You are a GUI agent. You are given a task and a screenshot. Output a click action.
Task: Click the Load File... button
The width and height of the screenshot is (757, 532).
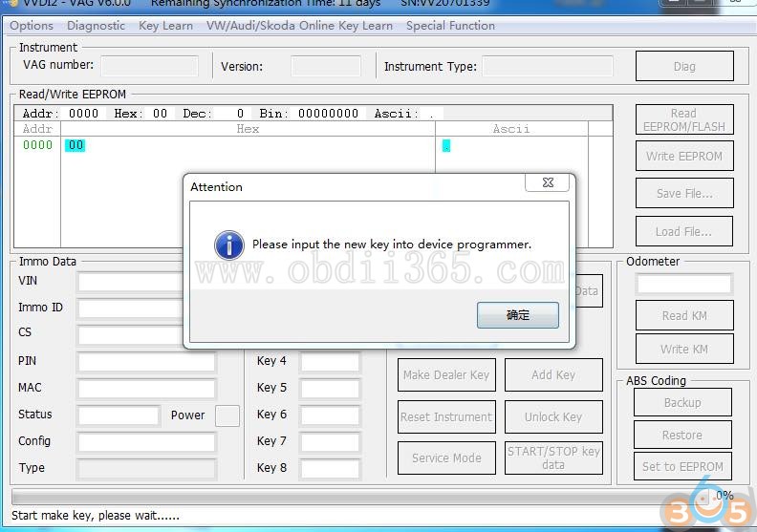684,231
